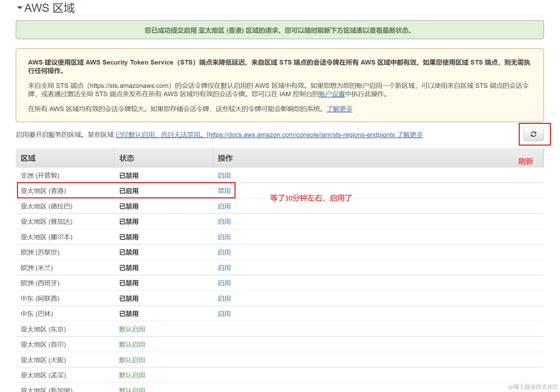Select 已禁用 status in 非洲 (开普敦) row
This screenshot has height=392, width=560.
point(129,176)
